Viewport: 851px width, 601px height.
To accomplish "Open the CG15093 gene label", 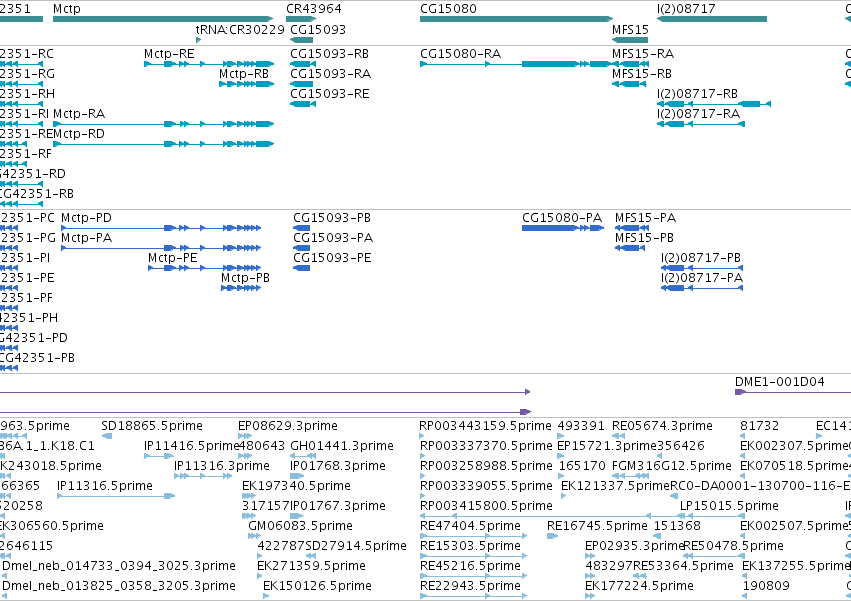I will [318, 29].
